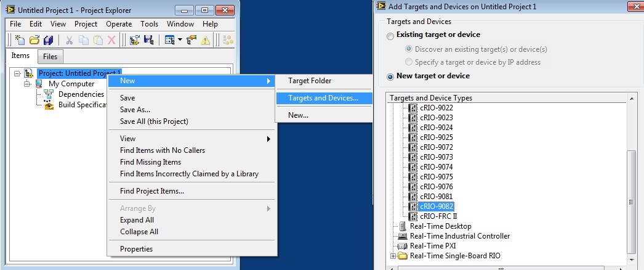This screenshot has height=270, width=644.
Task: Switch to the Items tab
Action: (x=20, y=55)
